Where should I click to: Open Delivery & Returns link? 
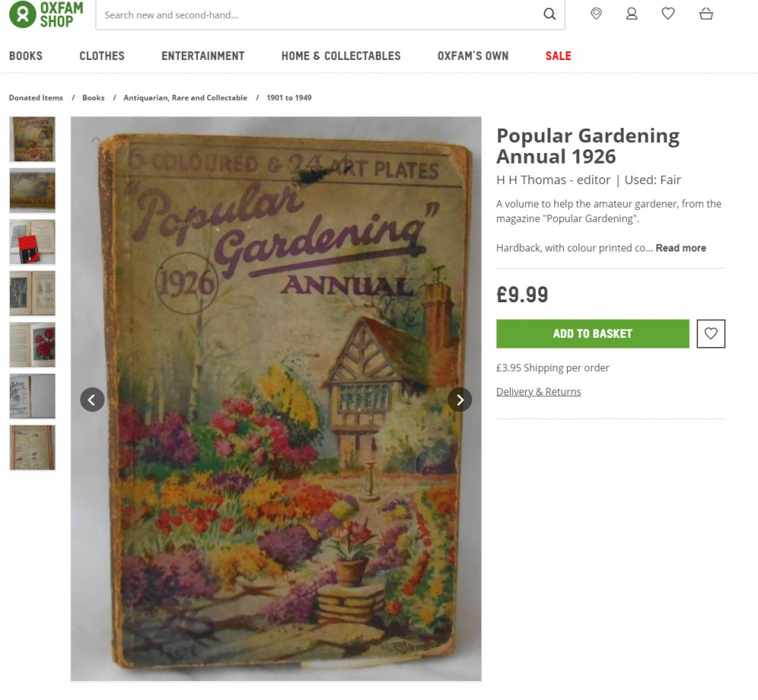pos(538,392)
